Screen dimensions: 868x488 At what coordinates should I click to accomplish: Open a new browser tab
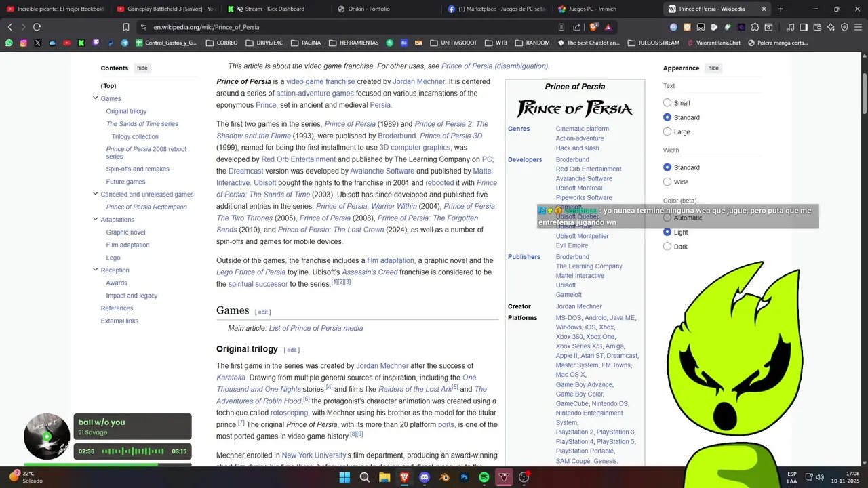coord(781,9)
